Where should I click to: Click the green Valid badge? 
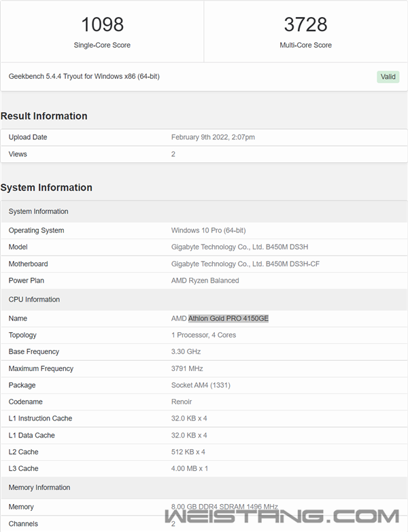click(388, 77)
